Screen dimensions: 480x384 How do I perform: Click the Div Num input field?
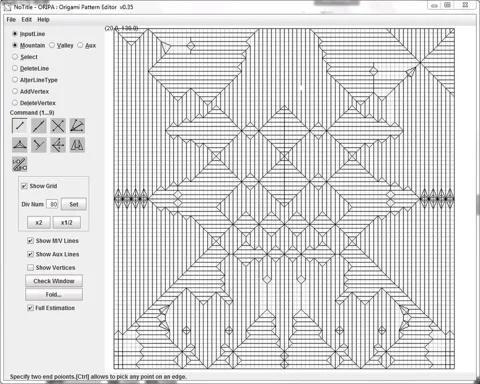click(52, 204)
